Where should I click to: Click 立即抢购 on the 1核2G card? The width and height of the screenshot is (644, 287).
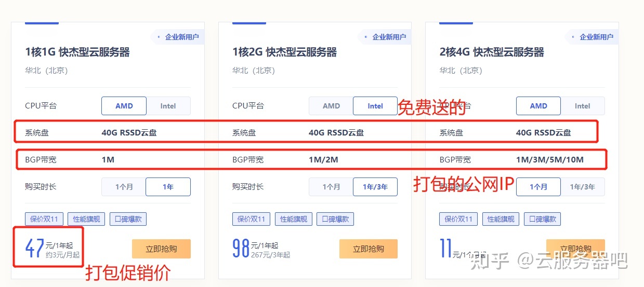(369, 249)
